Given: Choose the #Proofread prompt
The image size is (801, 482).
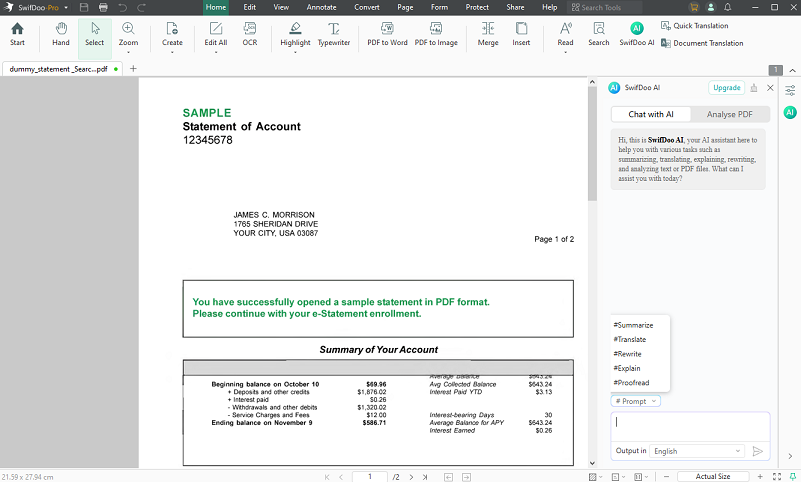Looking at the screenshot, I should click(631, 383).
